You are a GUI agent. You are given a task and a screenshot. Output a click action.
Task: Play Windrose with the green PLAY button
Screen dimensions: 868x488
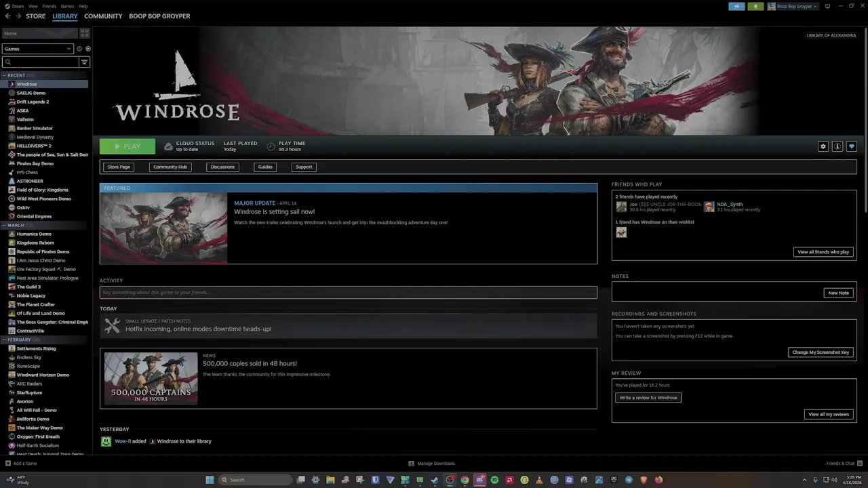(127, 146)
